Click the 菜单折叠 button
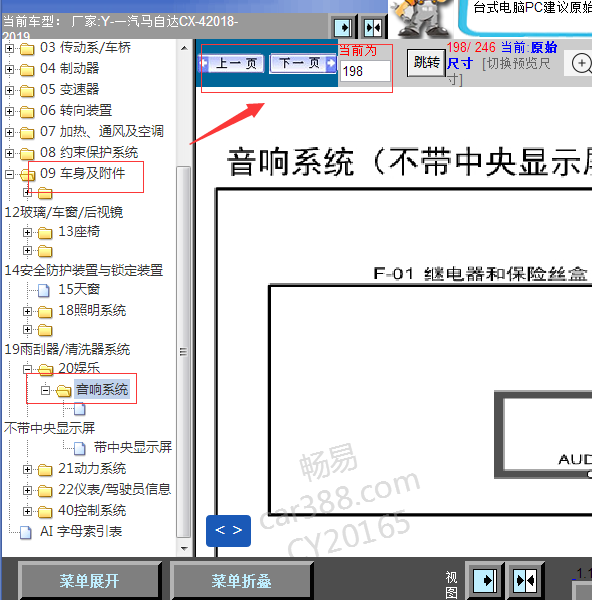The width and height of the screenshot is (592, 600). [x=241, y=581]
